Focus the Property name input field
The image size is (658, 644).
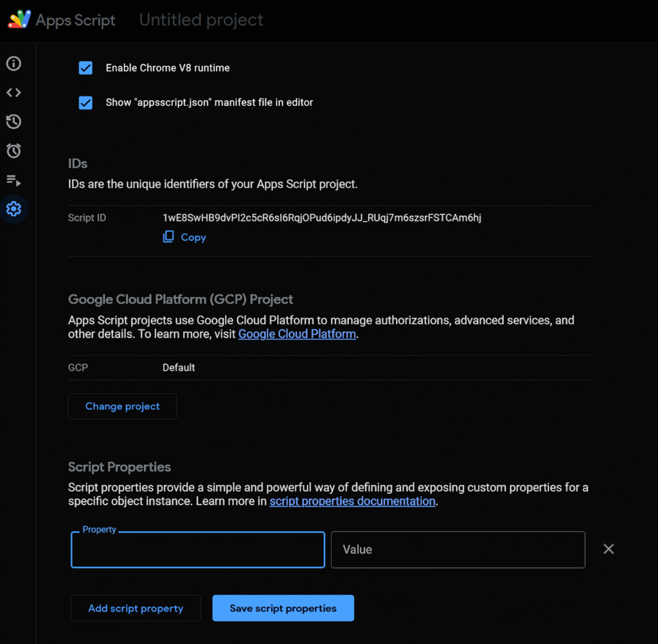pyautogui.click(x=197, y=551)
